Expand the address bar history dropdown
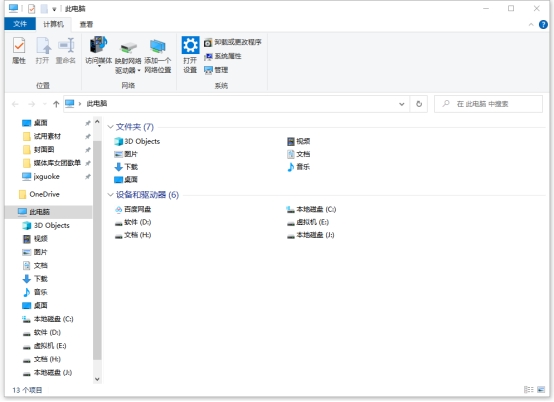 (x=401, y=104)
